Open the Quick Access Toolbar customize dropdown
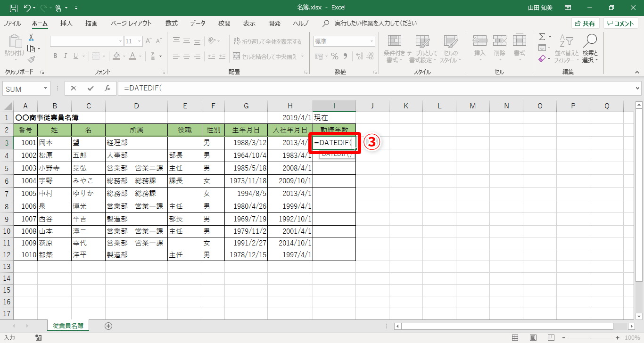Image resolution: width=644 pixels, height=343 pixels. [x=76, y=8]
